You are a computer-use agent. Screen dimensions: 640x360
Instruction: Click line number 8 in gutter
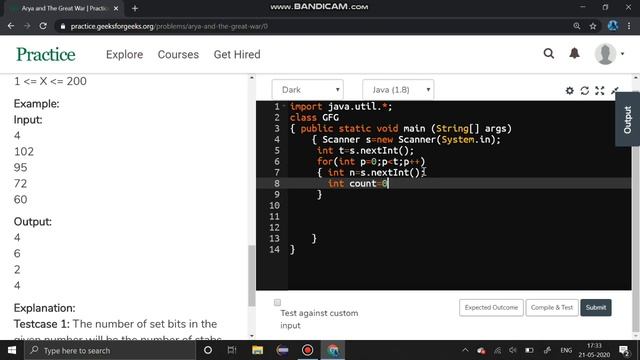pyautogui.click(x=277, y=183)
